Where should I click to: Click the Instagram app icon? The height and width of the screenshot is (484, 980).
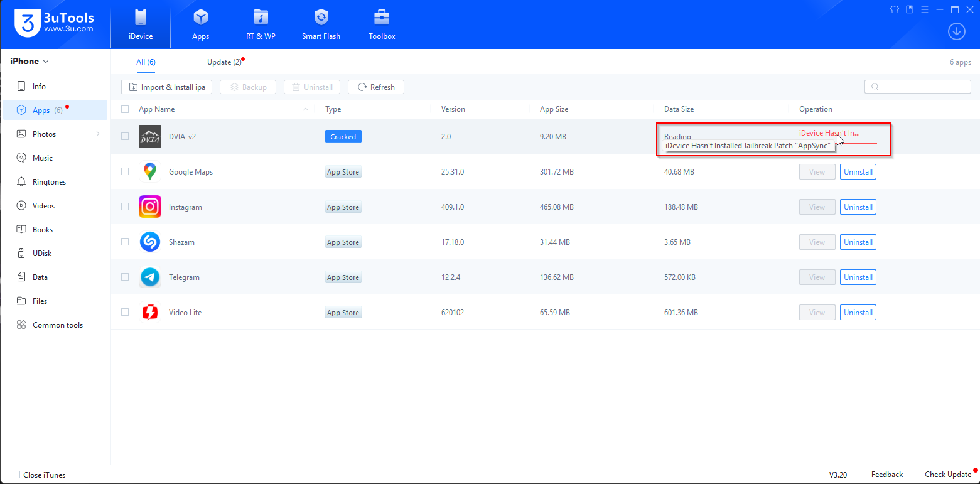pos(150,207)
